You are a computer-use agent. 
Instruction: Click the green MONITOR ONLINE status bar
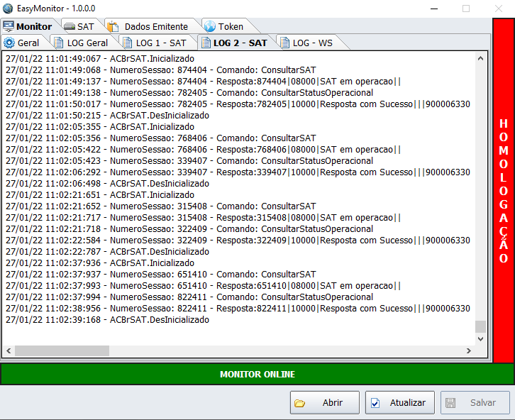pos(257,374)
